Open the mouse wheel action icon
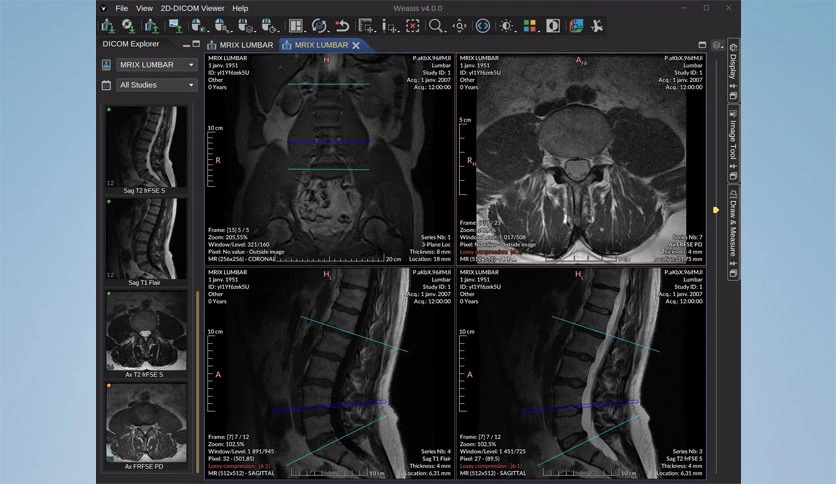This screenshot has height=484, width=836. coord(269,26)
